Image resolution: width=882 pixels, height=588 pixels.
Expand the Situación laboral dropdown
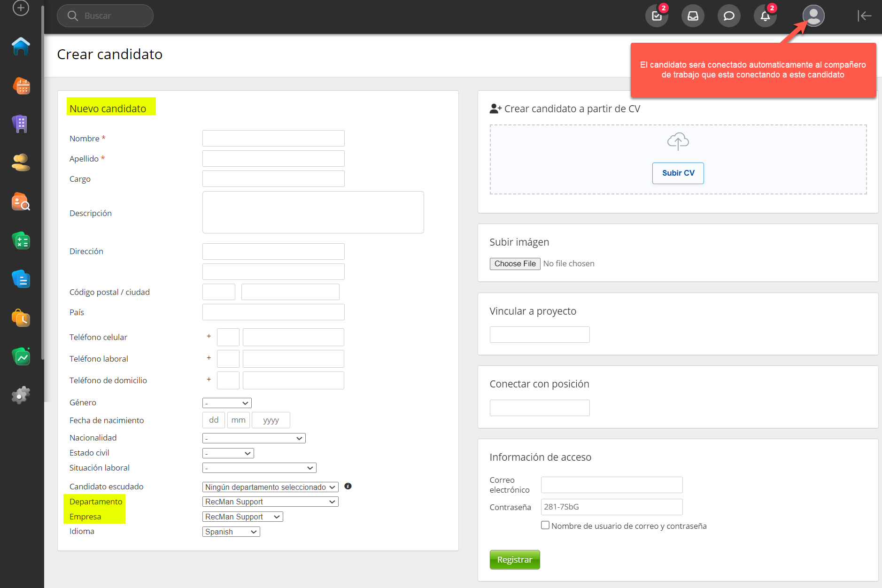[x=259, y=468]
